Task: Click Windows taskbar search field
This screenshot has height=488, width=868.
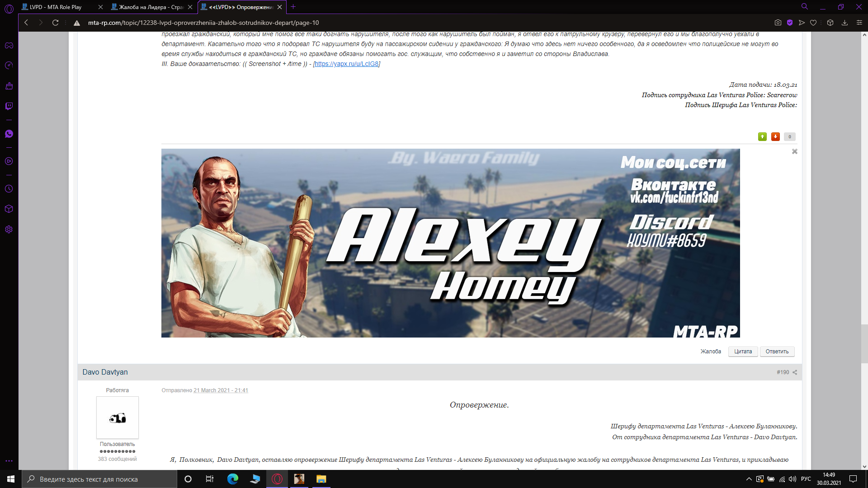Action: (99, 479)
